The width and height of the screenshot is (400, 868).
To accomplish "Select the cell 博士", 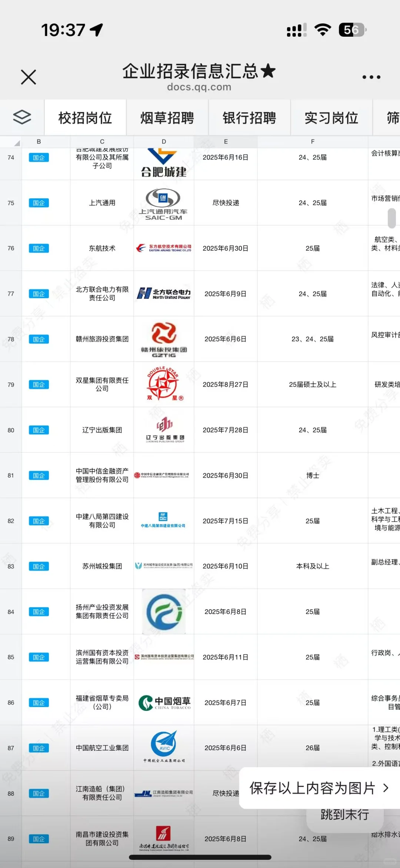I will click(313, 475).
